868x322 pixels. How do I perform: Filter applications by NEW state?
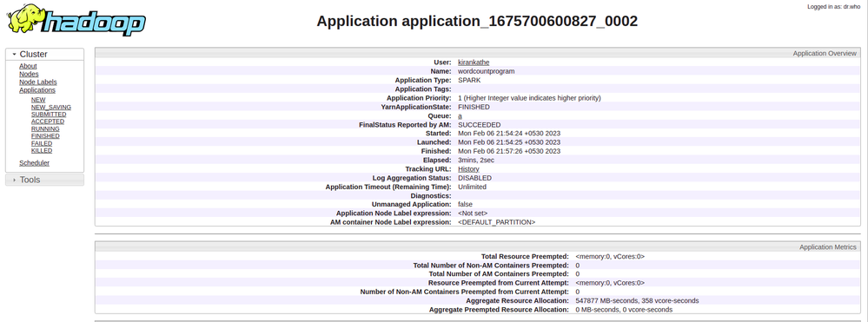pos(38,100)
